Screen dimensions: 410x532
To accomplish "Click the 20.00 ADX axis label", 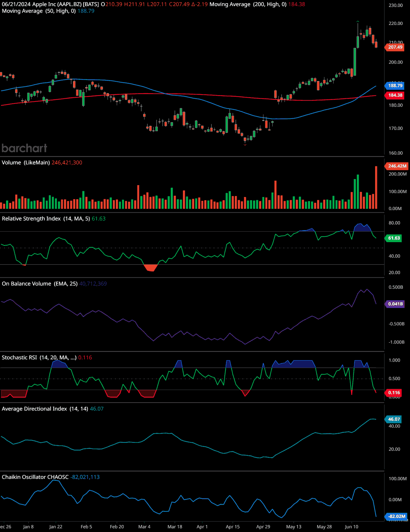I will 394,449.
